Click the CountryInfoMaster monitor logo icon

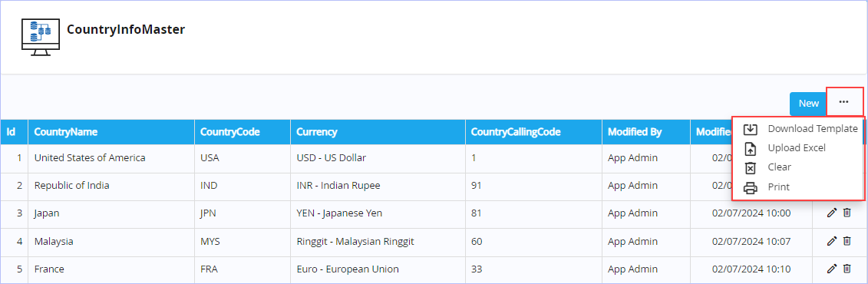point(41,37)
